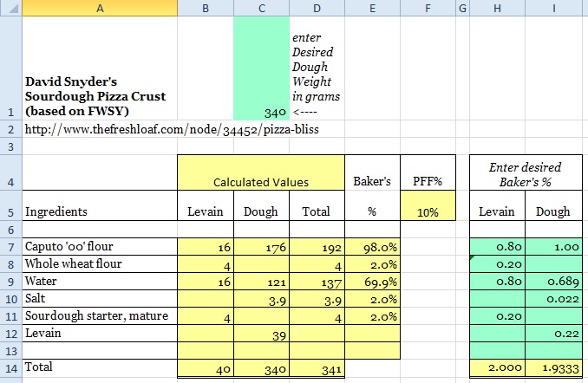This screenshot has width=588, height=383.
Task: Click the Caputo flour Dough percentage 1.00
Action: point(553,247)
